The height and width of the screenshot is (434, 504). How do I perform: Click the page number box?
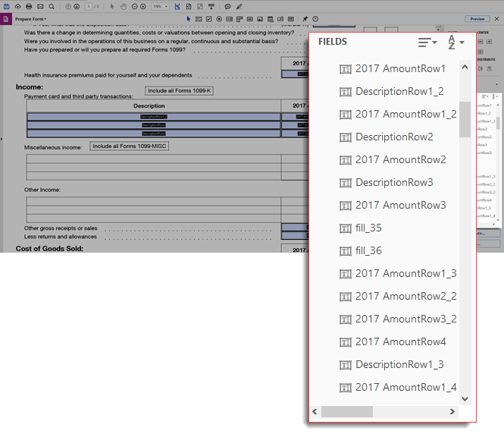point(89,6)
